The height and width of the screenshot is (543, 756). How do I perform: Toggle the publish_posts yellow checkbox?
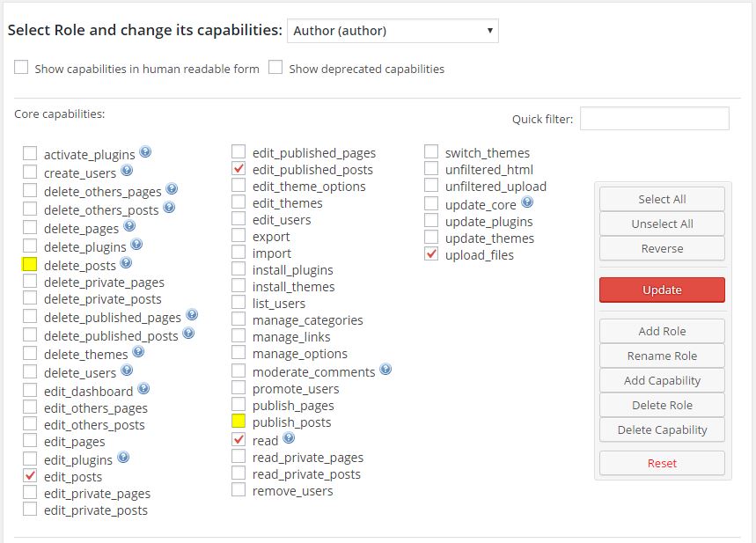(239, 421)
